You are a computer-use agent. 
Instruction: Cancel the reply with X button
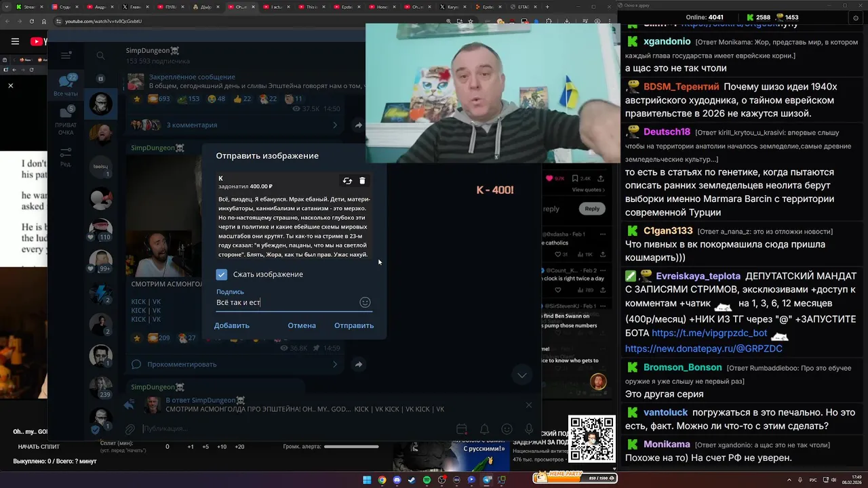(x=529, y=405)
